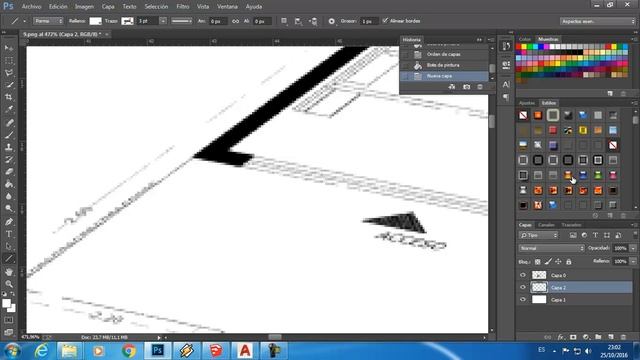Open the stroke width dropdown
Screen dimensions: 640x360
(163, 21)
